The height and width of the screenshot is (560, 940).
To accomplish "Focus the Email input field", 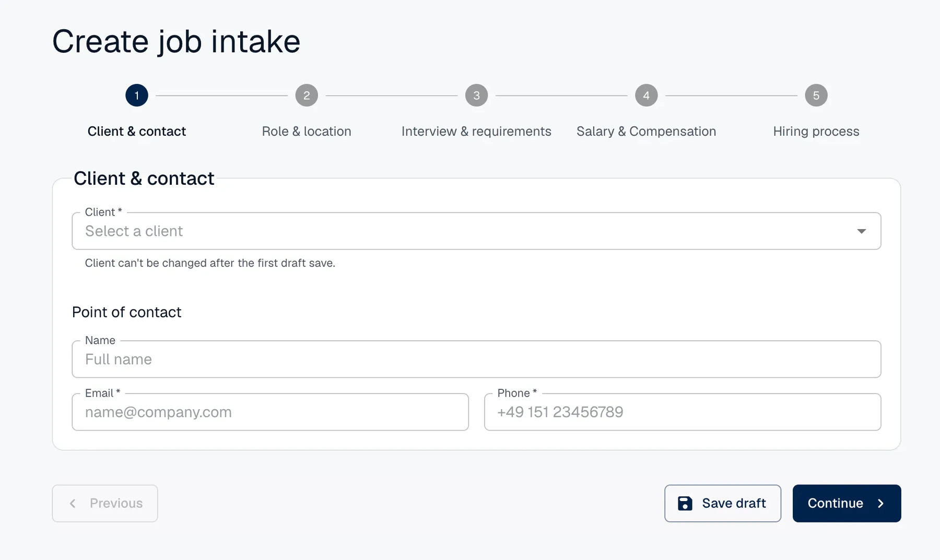I will point(270,412).
